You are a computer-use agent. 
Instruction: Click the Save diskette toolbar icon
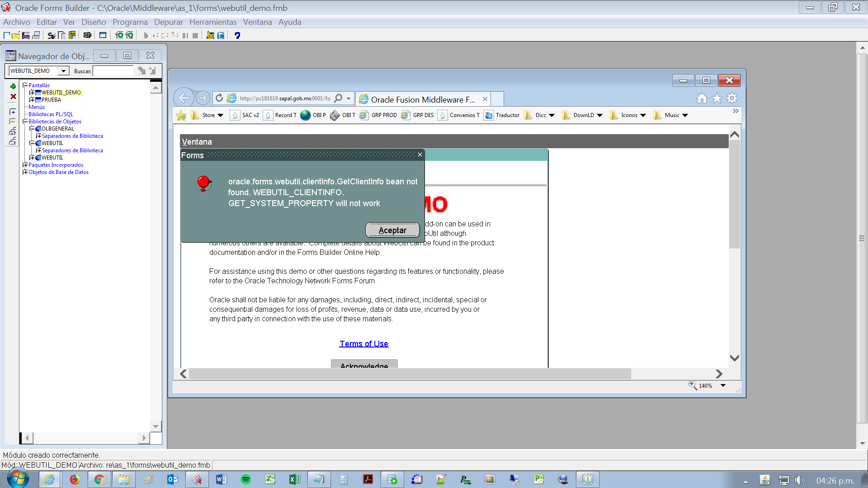pyautogui.click(x=26, y=35)
